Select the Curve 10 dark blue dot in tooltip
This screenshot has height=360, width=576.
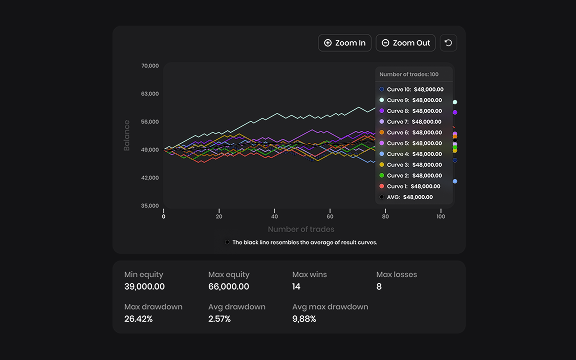pyautogui.click(x=382, y=89)
